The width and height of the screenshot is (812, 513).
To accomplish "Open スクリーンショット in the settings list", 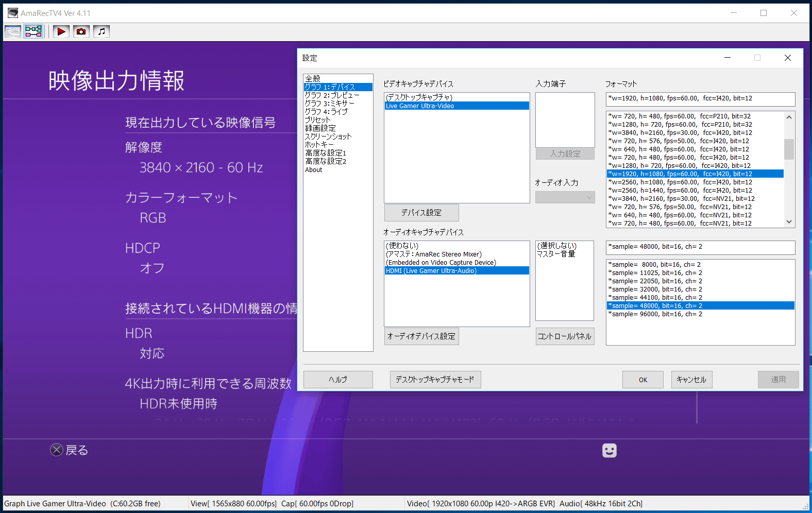I will [x=338, y=136].
